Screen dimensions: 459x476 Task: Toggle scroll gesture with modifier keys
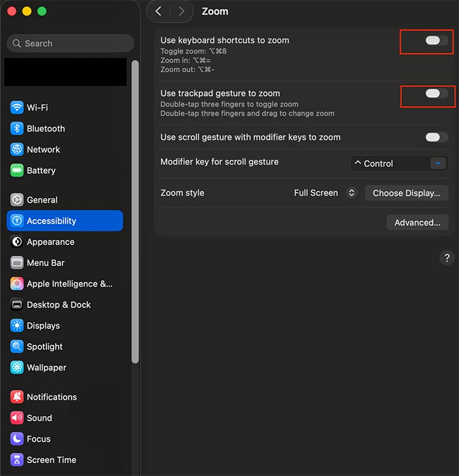(436, 137)
